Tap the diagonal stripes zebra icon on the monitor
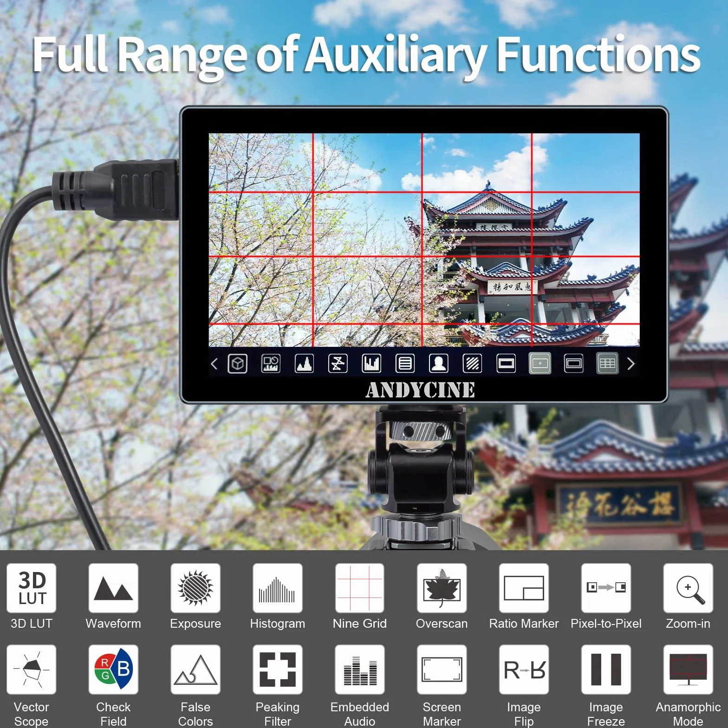The width and height of the screenshot is (728, 728). coord(473,364)
